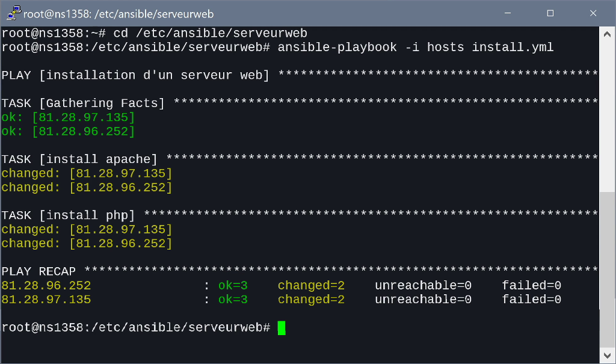Click the green terminal cursor block
616x364 pixels.
[282, 328]
